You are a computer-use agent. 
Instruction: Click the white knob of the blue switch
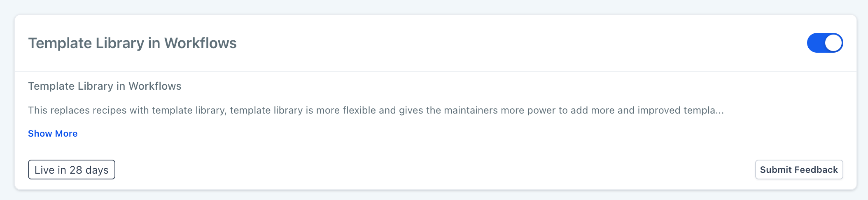click(x=833, y=43)
